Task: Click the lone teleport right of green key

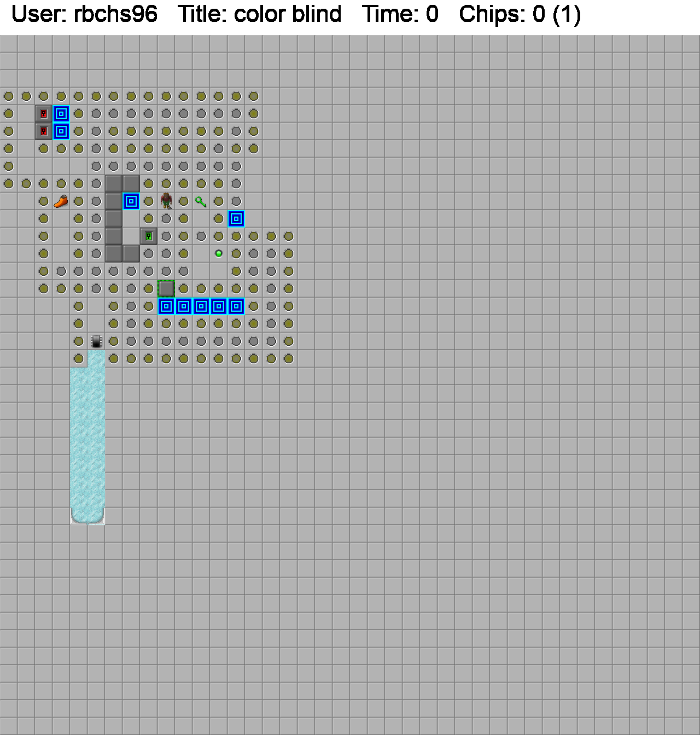Action: (236, 219)
